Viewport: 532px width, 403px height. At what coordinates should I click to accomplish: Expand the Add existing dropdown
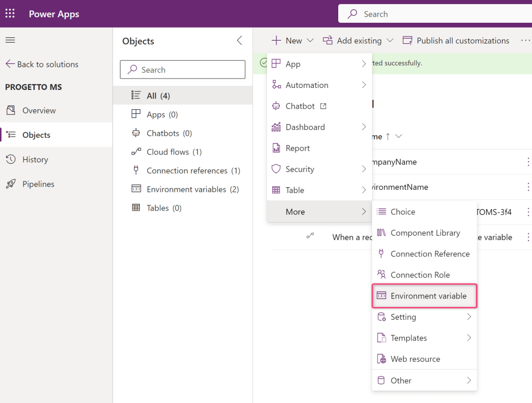(358, 41)
